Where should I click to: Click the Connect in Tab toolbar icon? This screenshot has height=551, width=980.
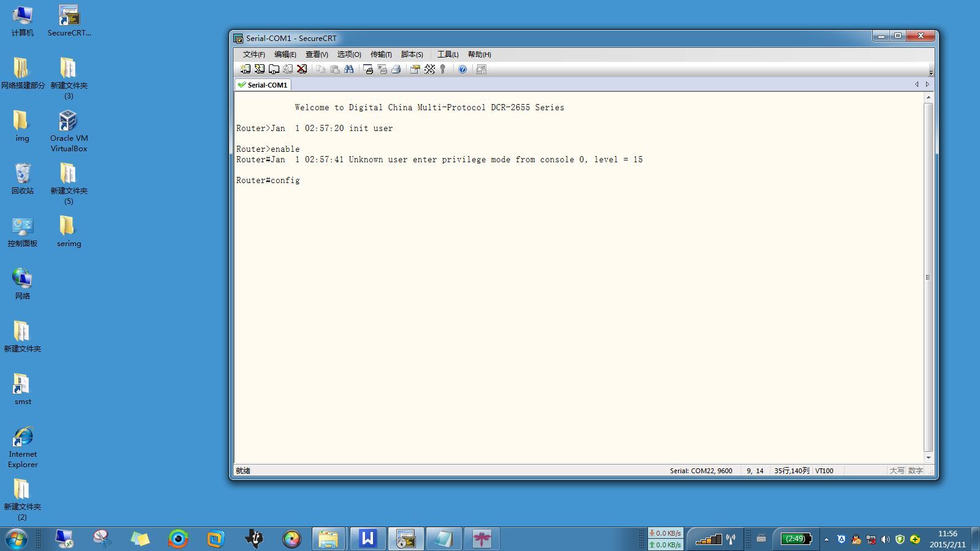pos(274,69)
